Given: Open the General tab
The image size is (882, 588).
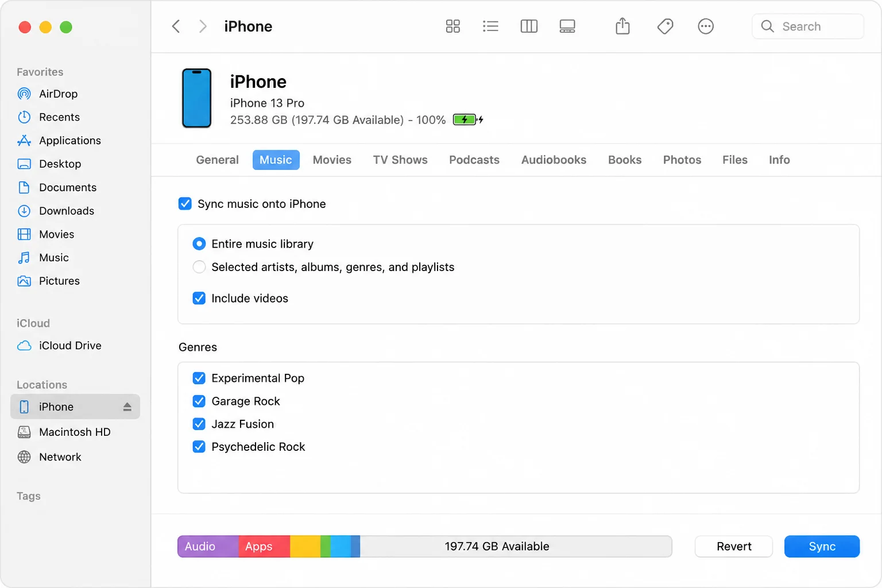Looking at the screenshot, I should click(217, 160).
